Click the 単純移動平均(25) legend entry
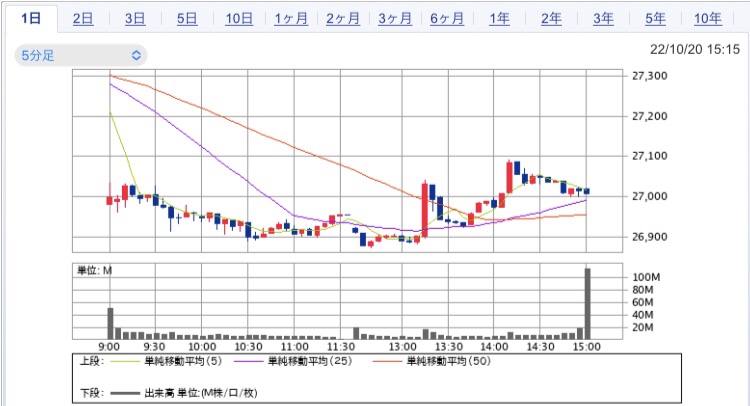 pos(310,361)
